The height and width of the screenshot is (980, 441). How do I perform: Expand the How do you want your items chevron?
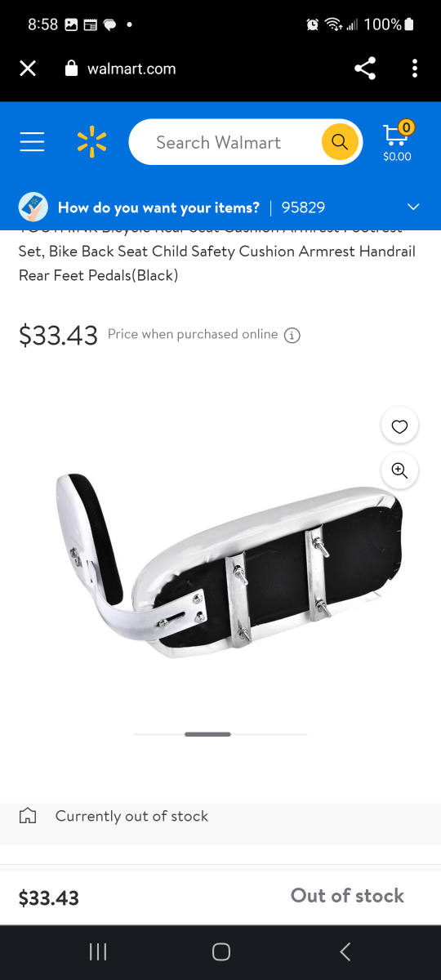[x=413, y=207]
